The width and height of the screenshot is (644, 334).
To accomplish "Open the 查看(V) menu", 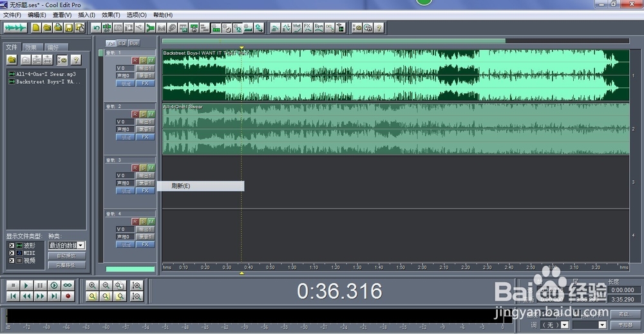I will 62,15.
